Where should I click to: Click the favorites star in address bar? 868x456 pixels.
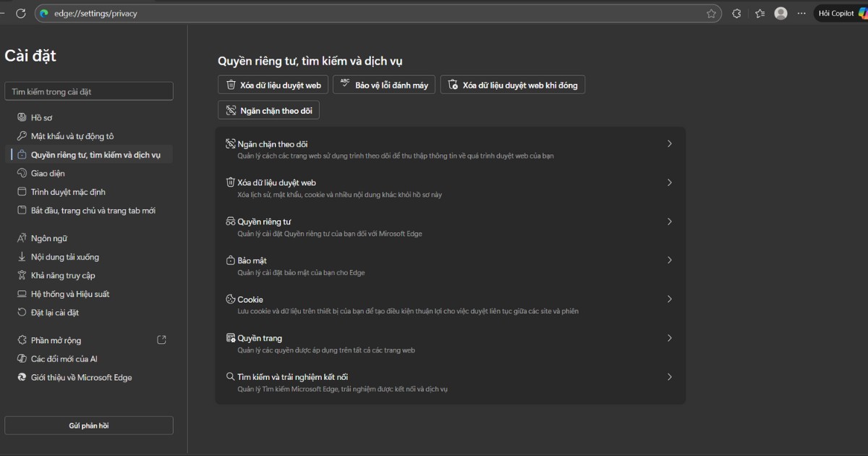tap(711, 13)
